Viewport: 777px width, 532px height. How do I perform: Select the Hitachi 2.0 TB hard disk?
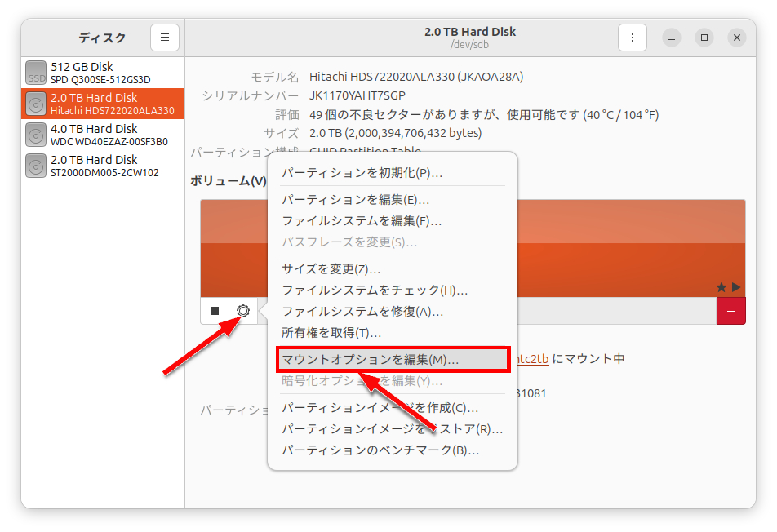click(x=103, y=104)
